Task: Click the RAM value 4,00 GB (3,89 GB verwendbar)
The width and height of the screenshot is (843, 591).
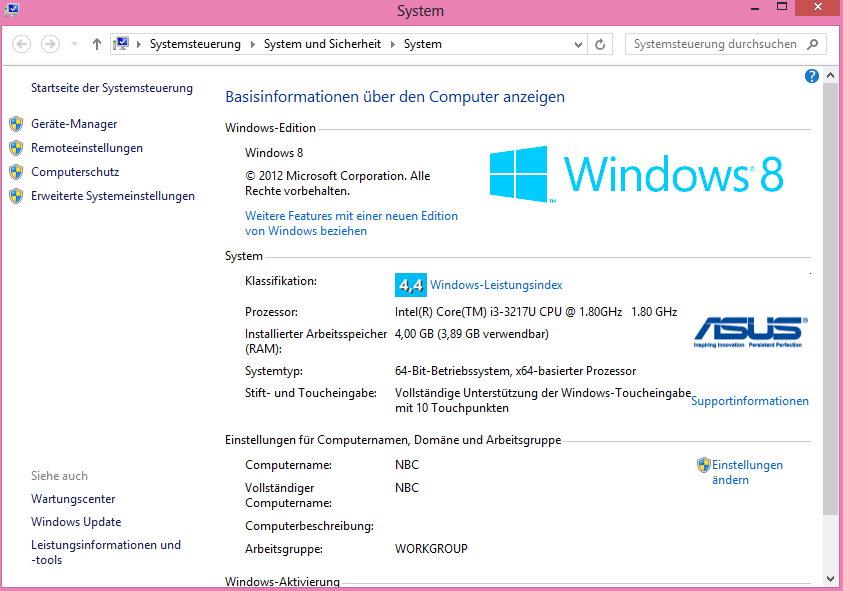Action: [471, 334]
